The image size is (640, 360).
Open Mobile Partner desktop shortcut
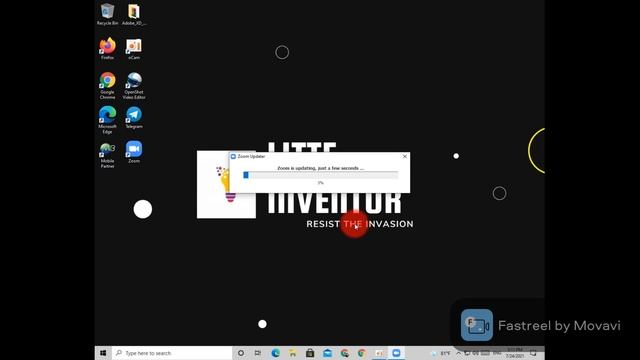coord(107,155)
